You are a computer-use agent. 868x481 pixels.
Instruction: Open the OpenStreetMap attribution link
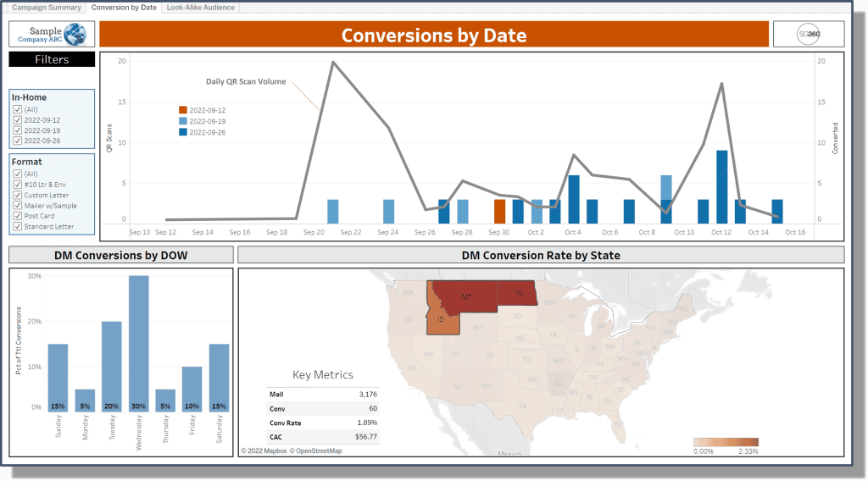(x=315, y=451)
